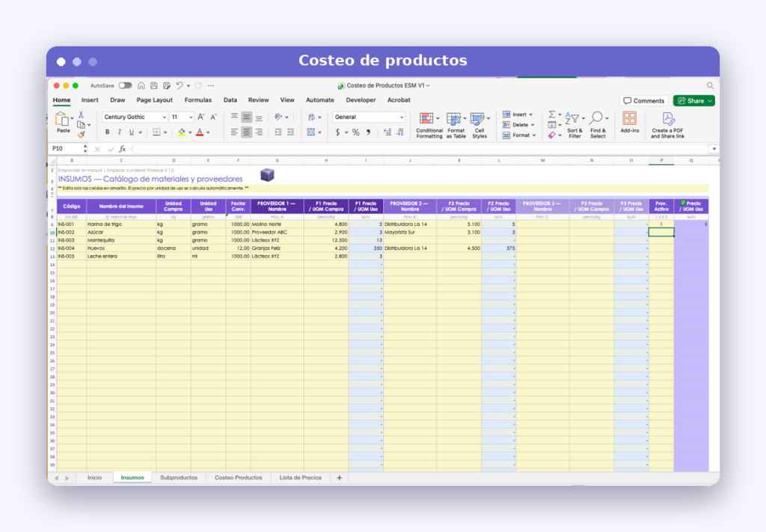Open the font size 11 dropdown

[x=191, y=117]
